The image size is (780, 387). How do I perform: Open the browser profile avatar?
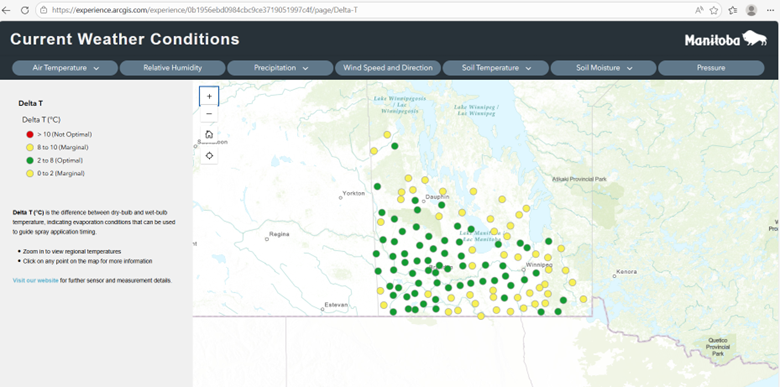(751, 10)
